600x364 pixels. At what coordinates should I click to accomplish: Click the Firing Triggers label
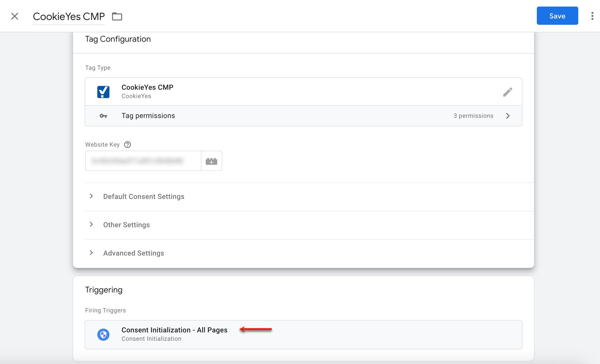click(105, 310)
